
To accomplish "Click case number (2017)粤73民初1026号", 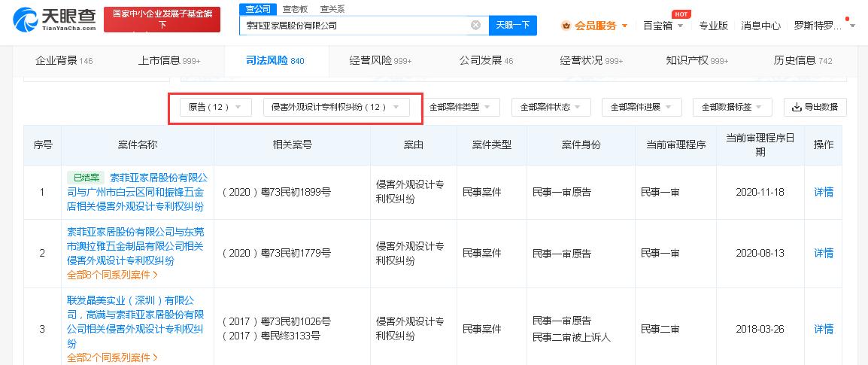I will point(276,321).
